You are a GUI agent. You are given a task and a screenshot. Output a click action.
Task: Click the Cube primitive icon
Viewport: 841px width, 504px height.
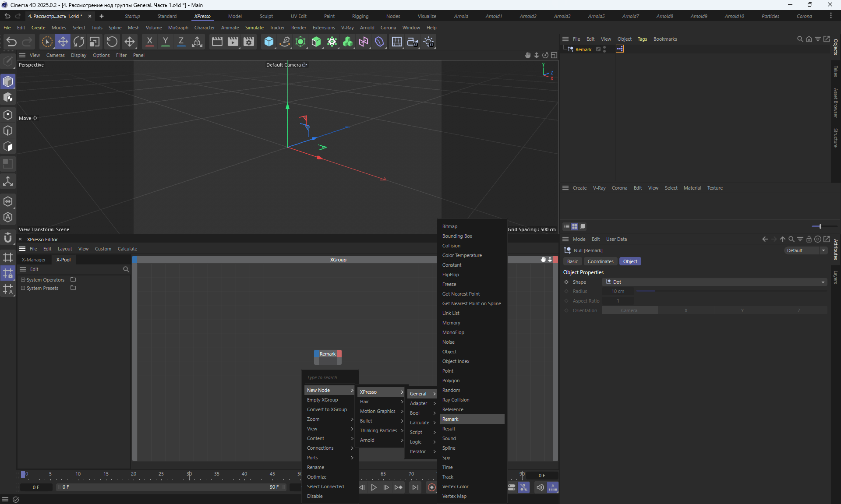point(269,42)
